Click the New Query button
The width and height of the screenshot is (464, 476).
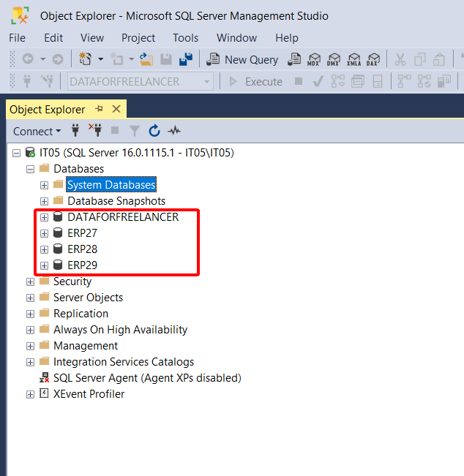pyautogui.click(x=242, y=59)
